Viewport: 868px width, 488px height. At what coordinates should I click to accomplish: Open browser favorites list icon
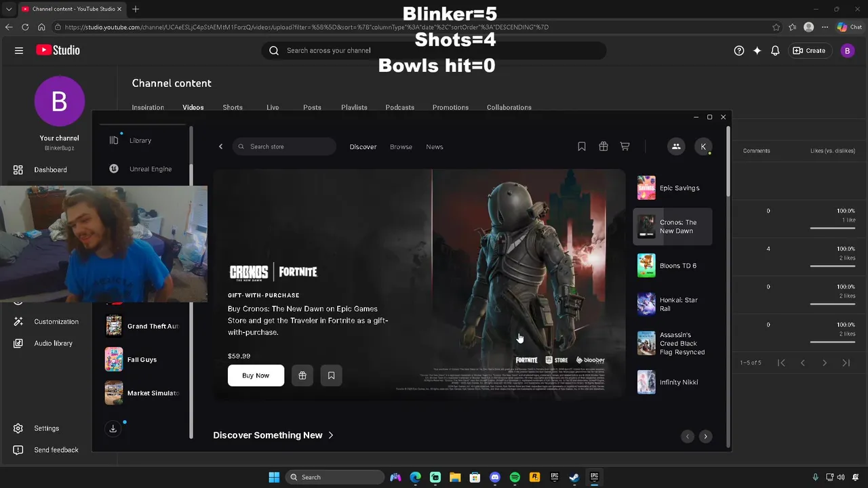[792, 27]
